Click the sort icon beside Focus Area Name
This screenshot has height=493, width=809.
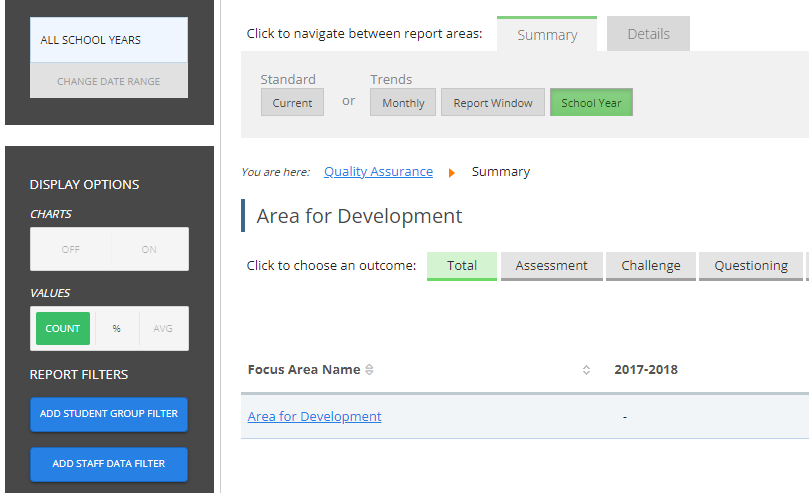[x=369, y=370]
